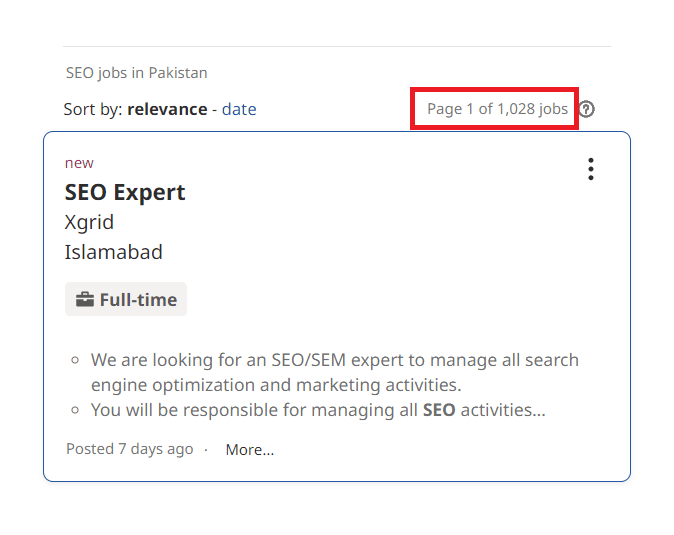Open the SEO Expert job title
Viewport: 674px width, 535px height.
pyautogui.click(x=125, y=192)
